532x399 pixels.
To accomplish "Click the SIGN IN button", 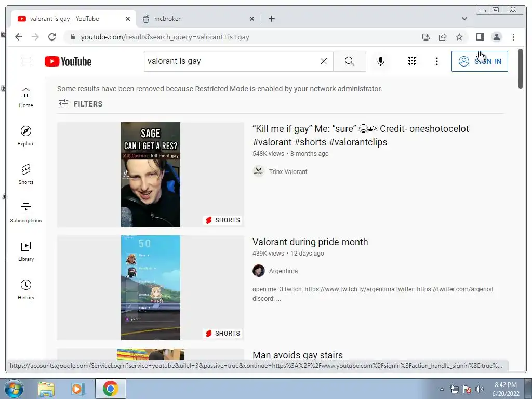I will tap(480, 61).
